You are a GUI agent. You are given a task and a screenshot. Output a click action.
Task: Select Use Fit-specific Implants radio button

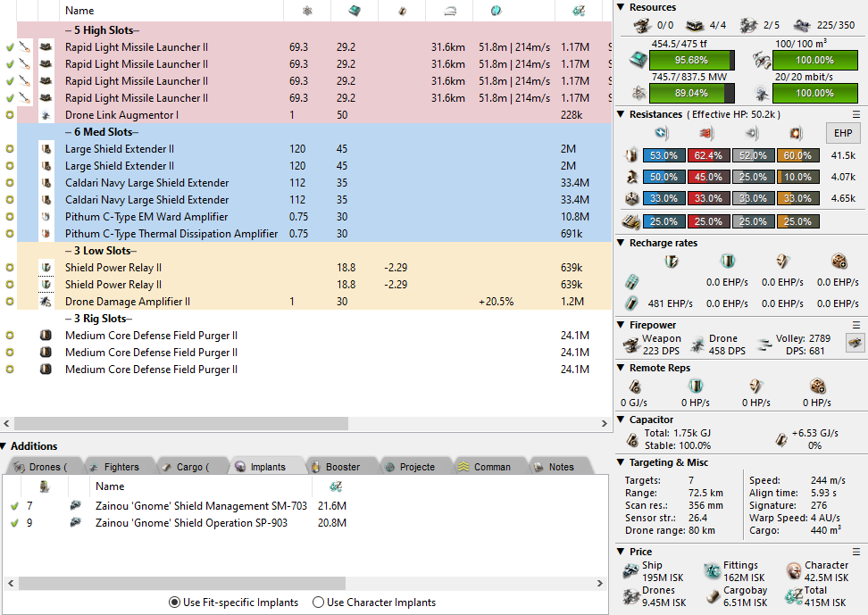click(174, 603)
